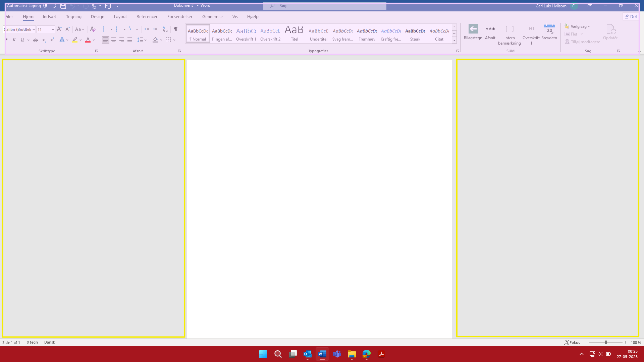The height and width of the screenshot is (362, 644).
Task: Toggle Automatisk lagring switch
Action: coord(50,6)
